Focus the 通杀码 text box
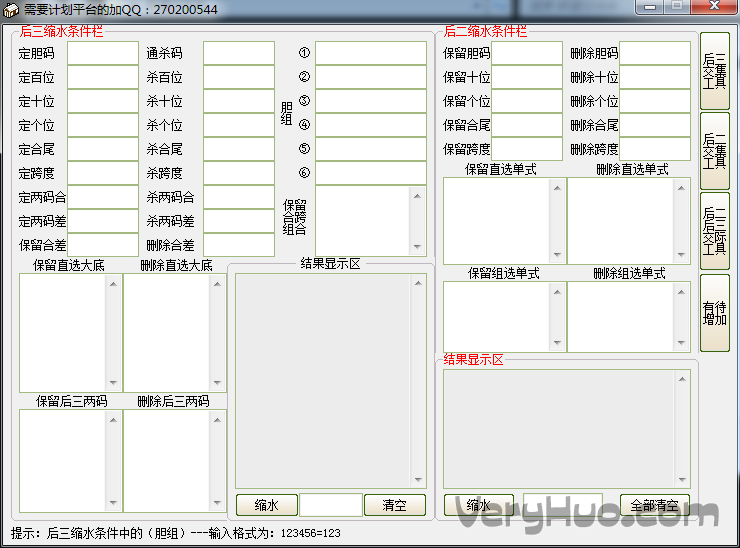Image resolution: width=740 pixels, height=548 pixels. (238, 53)
